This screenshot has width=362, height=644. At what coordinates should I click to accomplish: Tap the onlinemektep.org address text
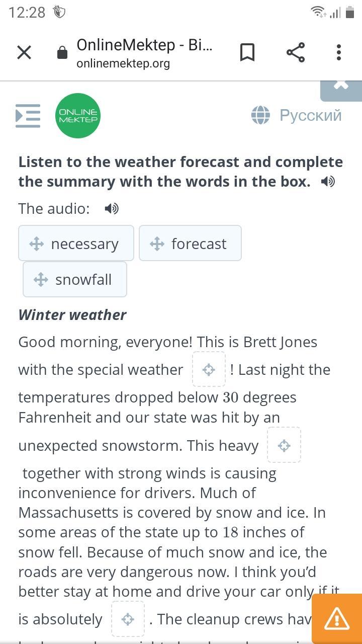(x=123, y=64)
